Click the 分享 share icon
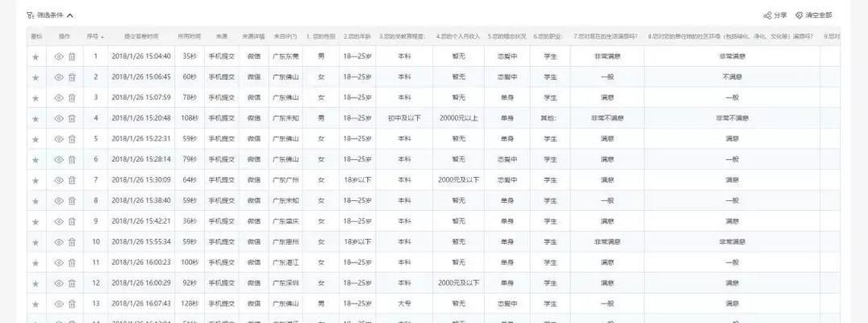 (767, 15)
